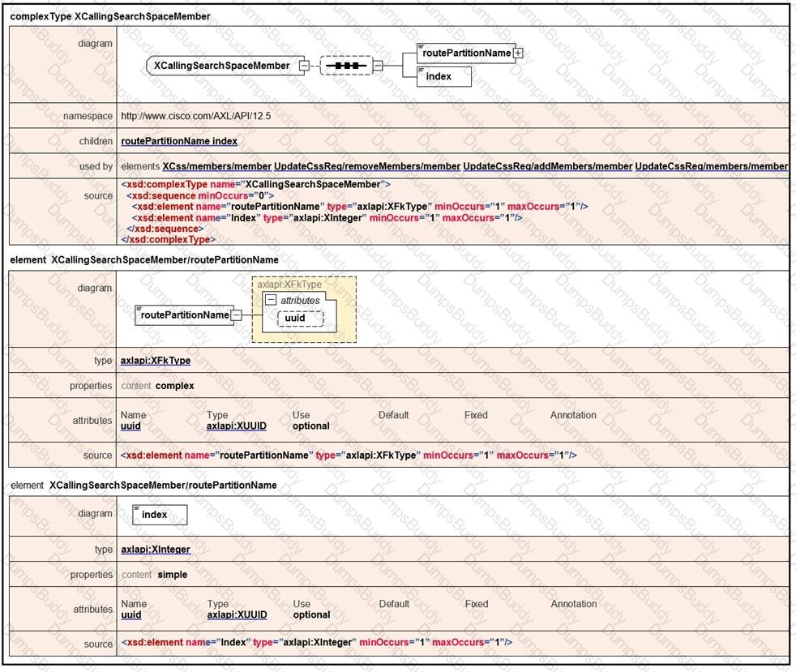The image size is (796, 672).
Task: Open the UpdateCssReq/addMembers/member link
Action: pos(547,166)
